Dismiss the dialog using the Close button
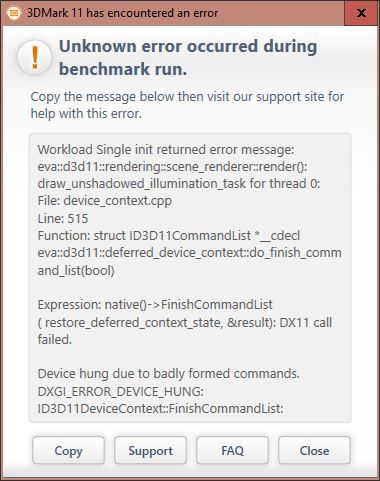380x481 pixels. [x=314, y=450]
